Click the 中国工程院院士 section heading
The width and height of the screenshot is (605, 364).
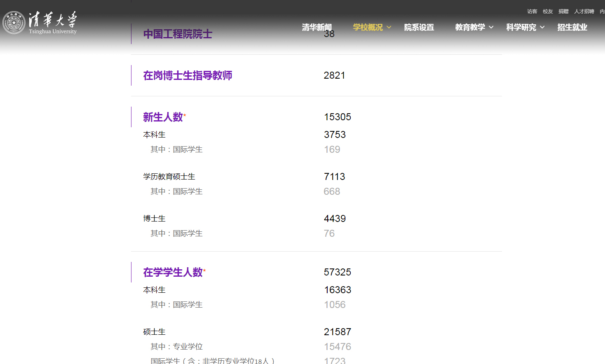click(178, 34)
